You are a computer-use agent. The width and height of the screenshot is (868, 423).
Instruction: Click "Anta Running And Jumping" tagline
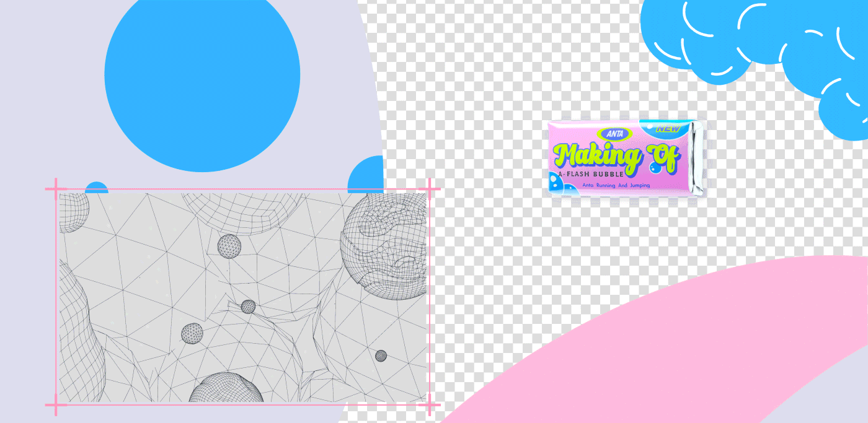(x=616, y=186)
